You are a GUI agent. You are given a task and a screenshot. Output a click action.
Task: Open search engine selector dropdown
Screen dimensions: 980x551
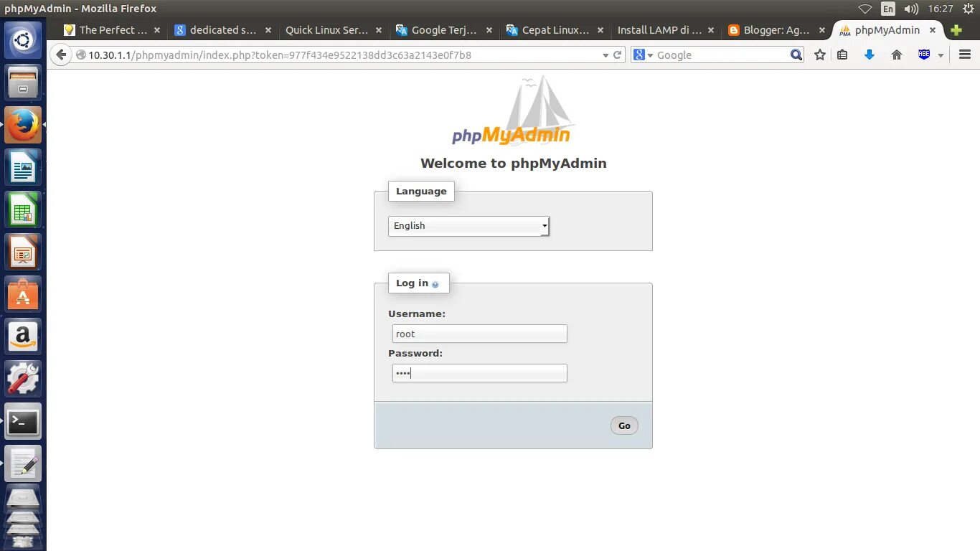[x=643, y=55]
